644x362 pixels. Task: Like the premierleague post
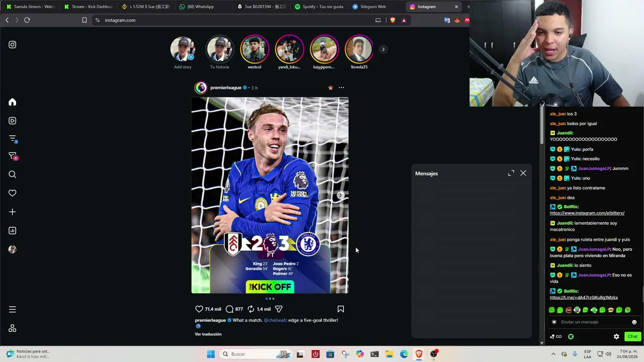(x=199, y=309)
